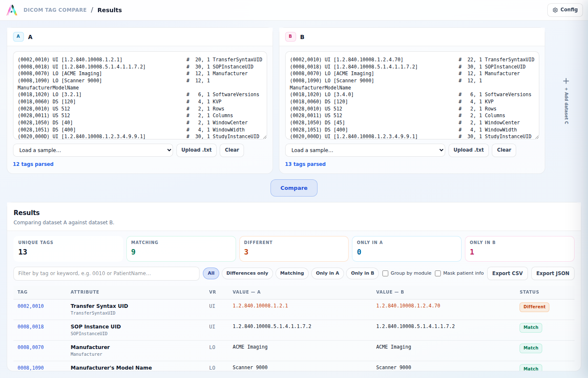
Task: Select the Differences only filter
Action: pyautogui.click(x=247, y=273)
